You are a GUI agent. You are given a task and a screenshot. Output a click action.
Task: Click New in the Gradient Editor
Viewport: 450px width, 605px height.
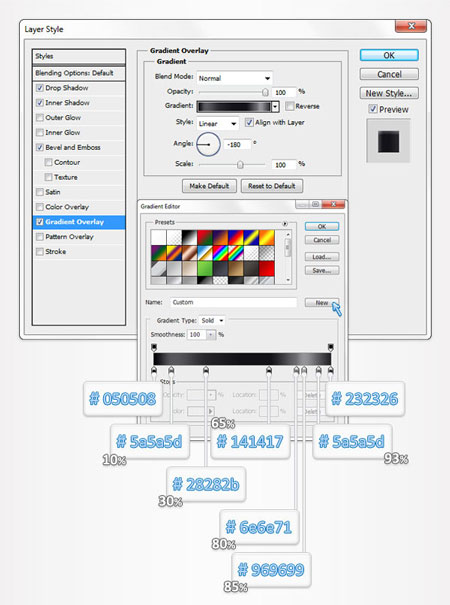322,302
